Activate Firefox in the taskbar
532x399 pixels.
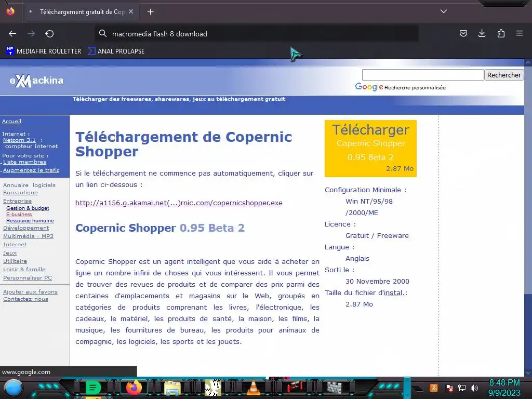(x=134, y=388)
